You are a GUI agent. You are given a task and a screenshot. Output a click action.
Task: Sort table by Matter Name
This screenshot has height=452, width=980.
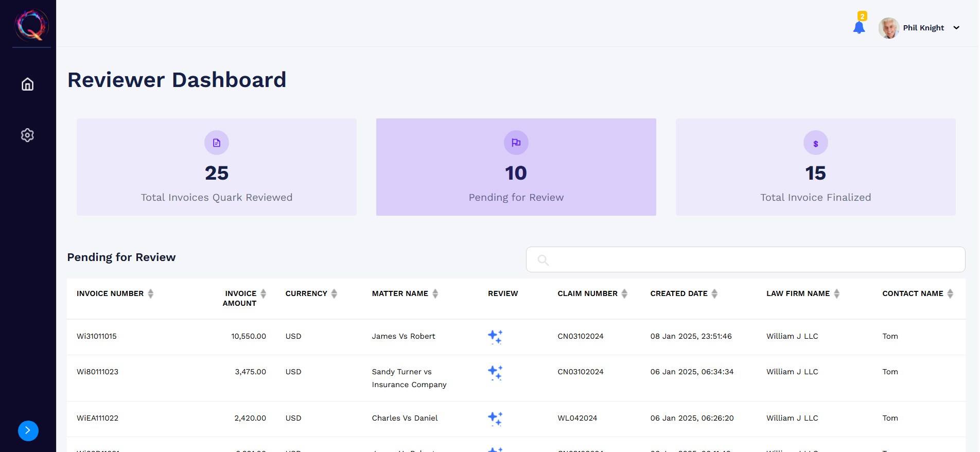(435, 293)
